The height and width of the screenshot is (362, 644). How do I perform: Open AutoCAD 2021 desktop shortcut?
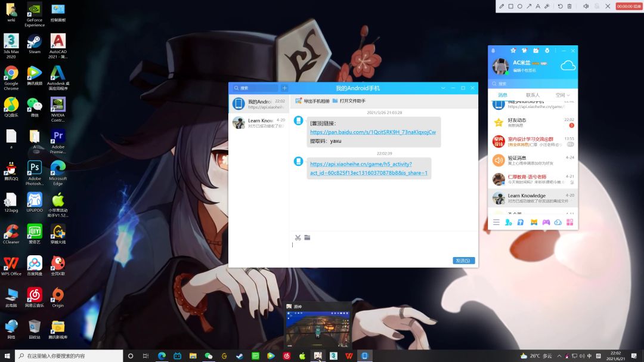(58, 46)
